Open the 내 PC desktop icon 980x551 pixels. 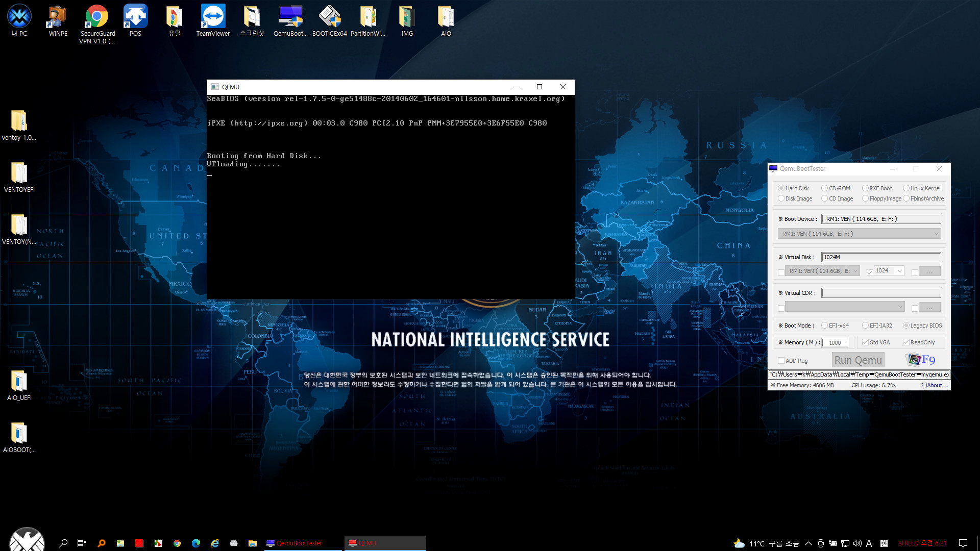coord(19,20)
